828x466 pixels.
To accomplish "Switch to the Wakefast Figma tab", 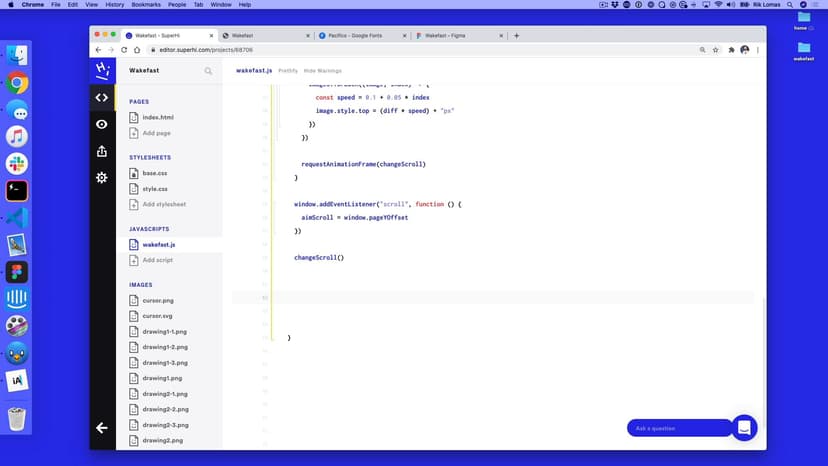I will click(x=457, y=35).
